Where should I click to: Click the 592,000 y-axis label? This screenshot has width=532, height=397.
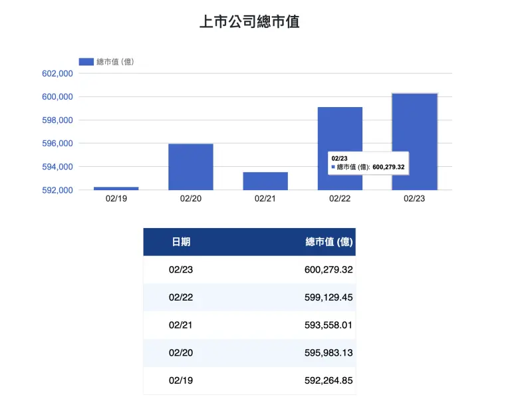coord(57,190)
